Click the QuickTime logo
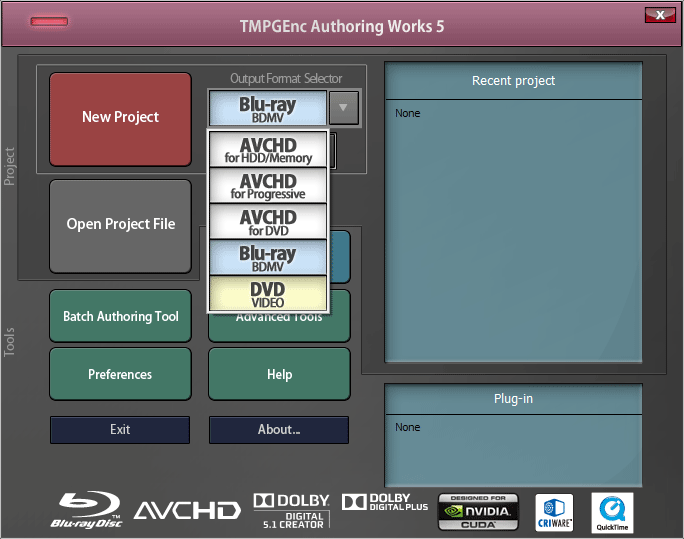 tap(612, 513)
